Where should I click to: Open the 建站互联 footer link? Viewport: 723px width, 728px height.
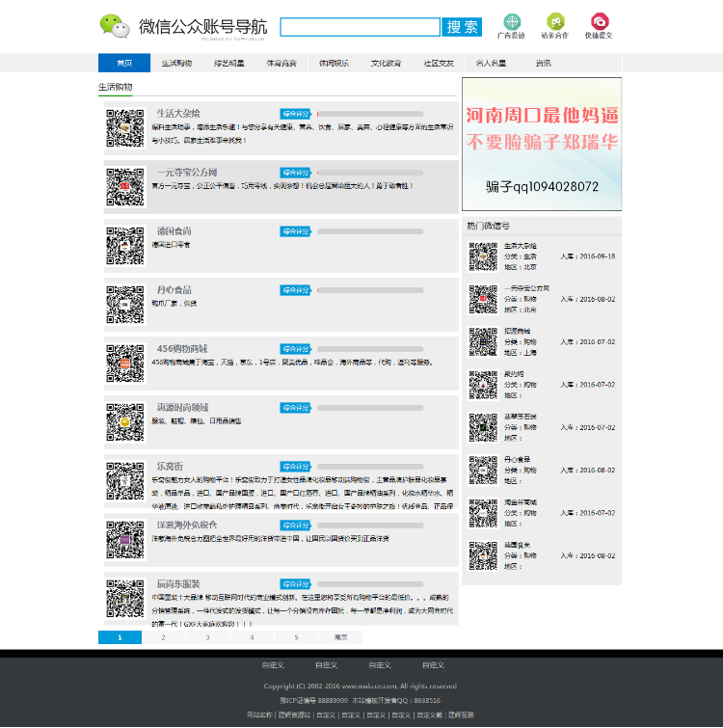[x=461, y=715]
